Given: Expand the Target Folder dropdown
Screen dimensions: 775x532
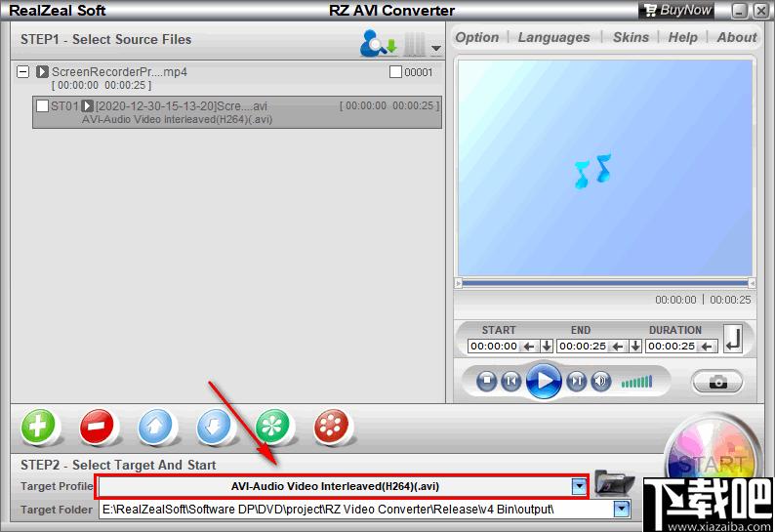Looking at the screenshot, I should 621,510.
